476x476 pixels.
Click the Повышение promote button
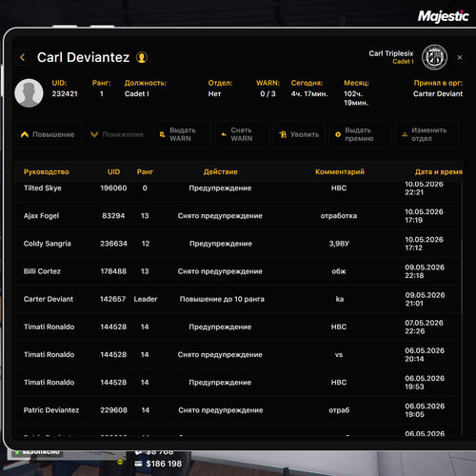coord(48,134)
